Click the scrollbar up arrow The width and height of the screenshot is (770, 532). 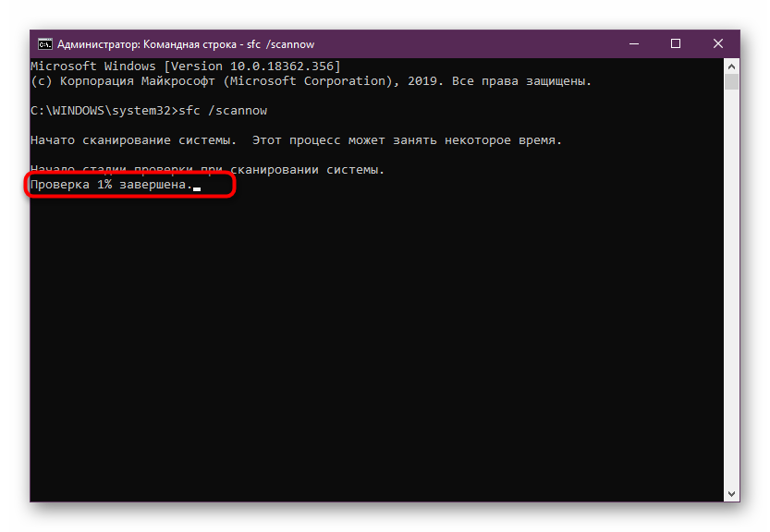731,66
